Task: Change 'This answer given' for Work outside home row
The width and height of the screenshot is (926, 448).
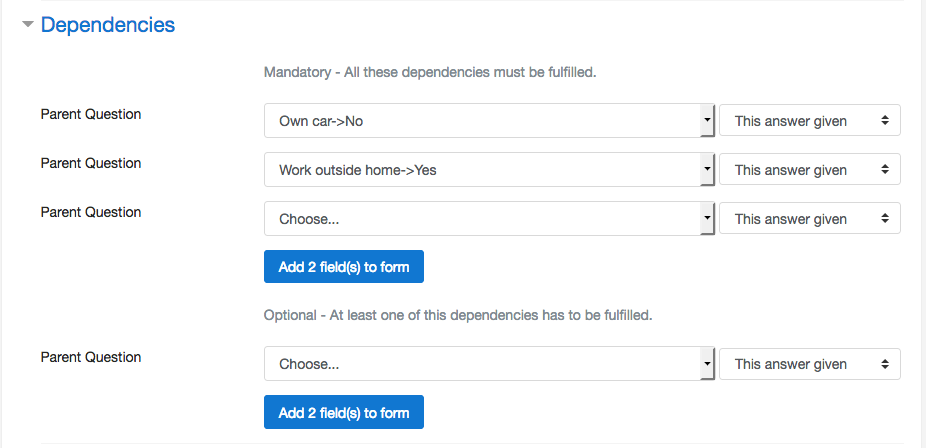Action: pyautogui.click(x=810, y=170)
